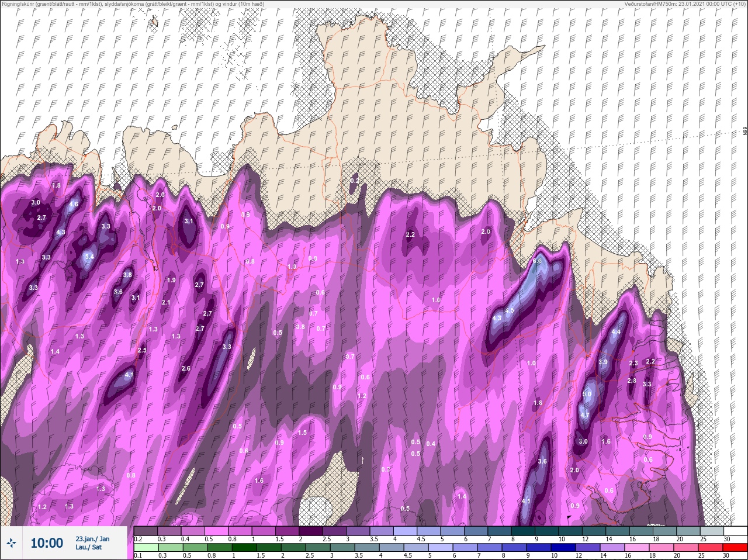Viewport: 748px width, 560px height.
Task: Click the 3.9 precipitation value on the map
Action: pos(603,362)
